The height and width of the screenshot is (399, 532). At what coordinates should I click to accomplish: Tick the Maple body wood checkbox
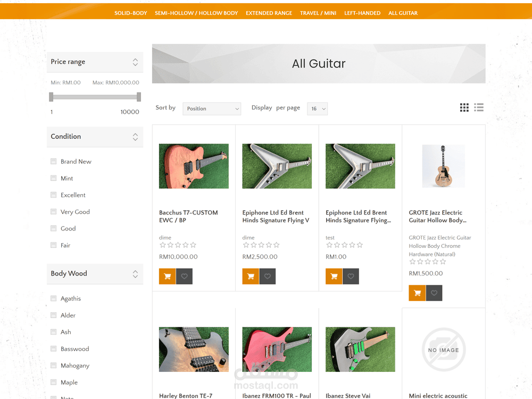[x=53, y=382]
